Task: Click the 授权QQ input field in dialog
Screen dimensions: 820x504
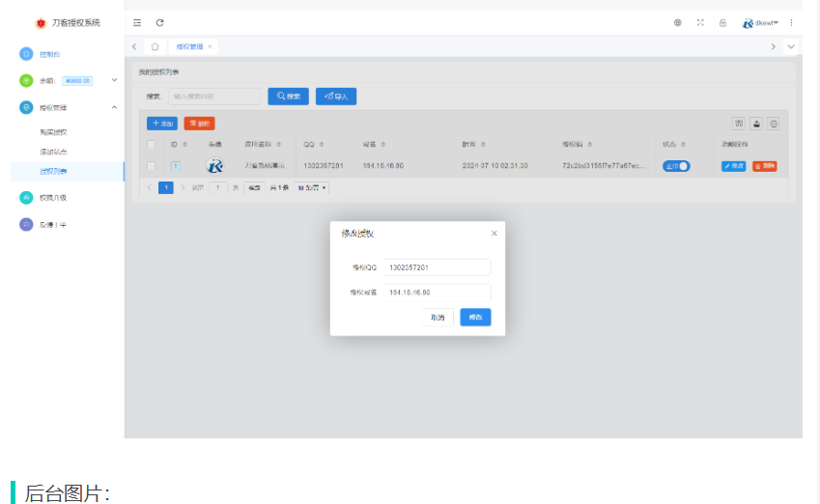Action: pos(437,267)
